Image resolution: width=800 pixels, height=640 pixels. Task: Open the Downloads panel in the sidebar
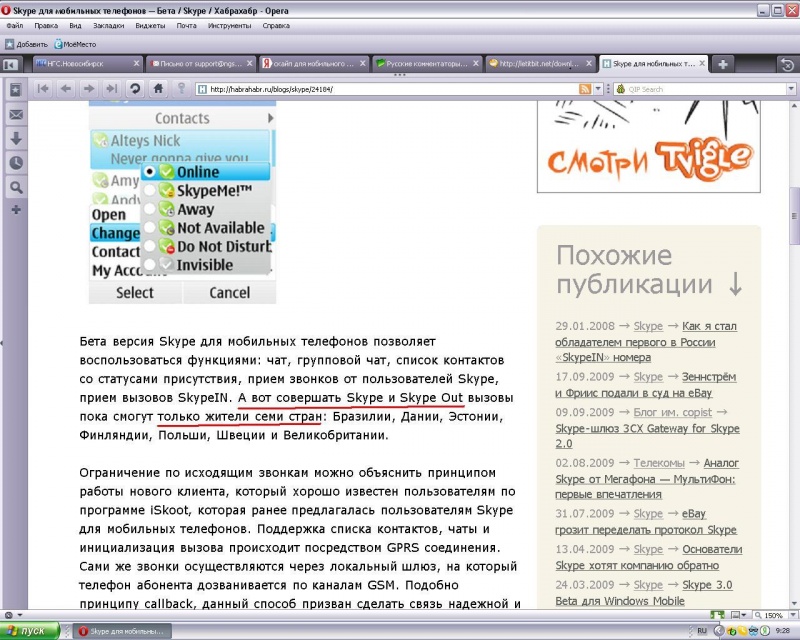pos(16,138)
